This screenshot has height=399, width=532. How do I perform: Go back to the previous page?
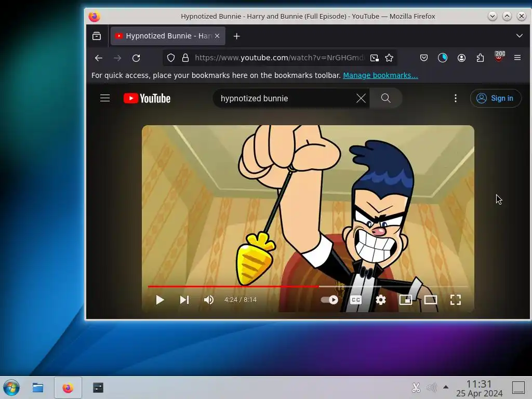pos(99,58)
